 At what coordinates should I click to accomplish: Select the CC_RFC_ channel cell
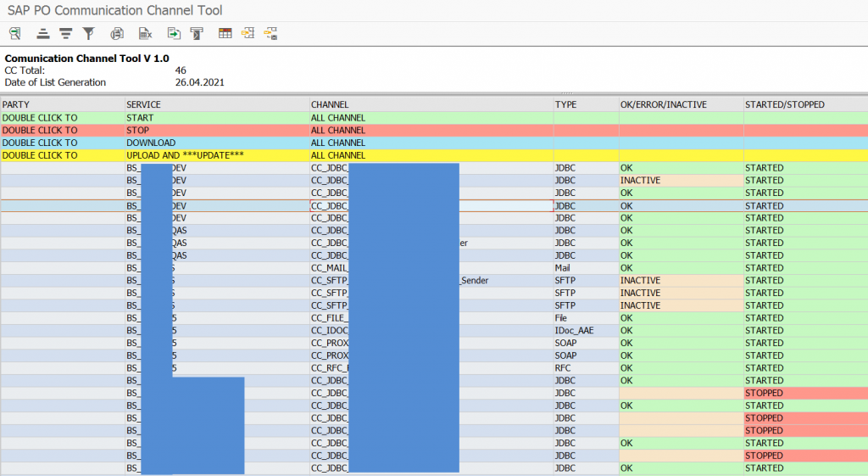point(431,368)
